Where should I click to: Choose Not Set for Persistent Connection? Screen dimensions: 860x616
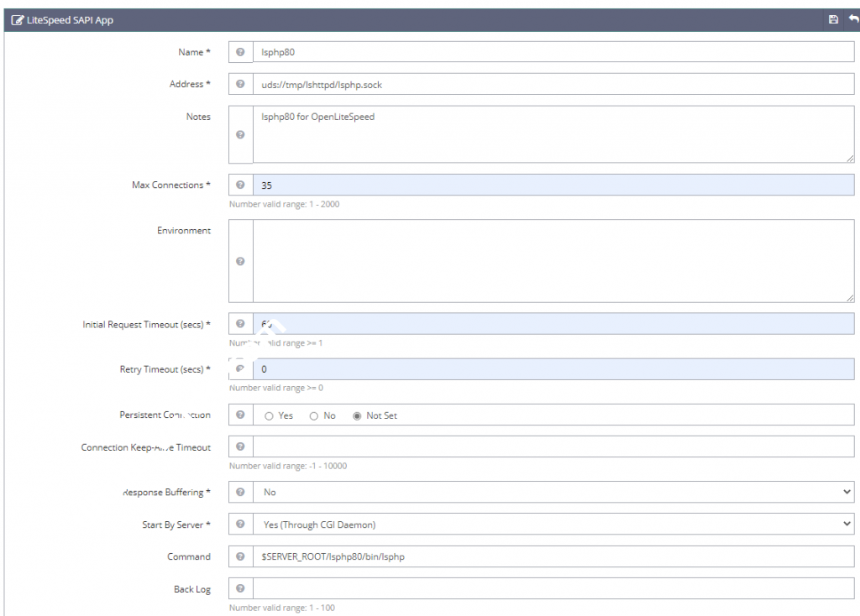pyautogui.click(x=358, y=415)
